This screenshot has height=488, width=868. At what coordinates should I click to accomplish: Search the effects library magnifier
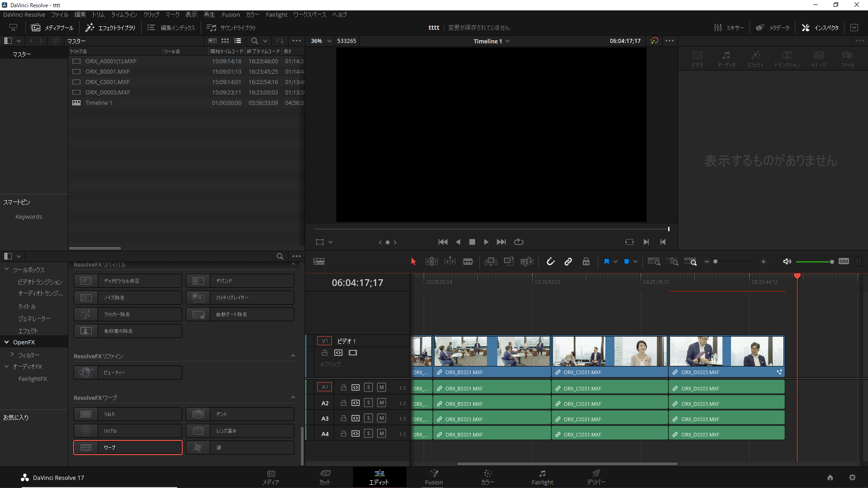(280, 256)
